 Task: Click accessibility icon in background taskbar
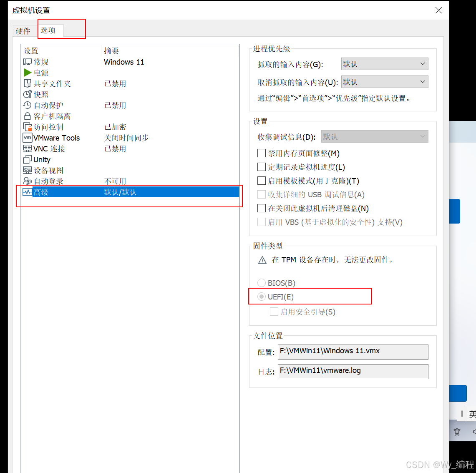457,432
